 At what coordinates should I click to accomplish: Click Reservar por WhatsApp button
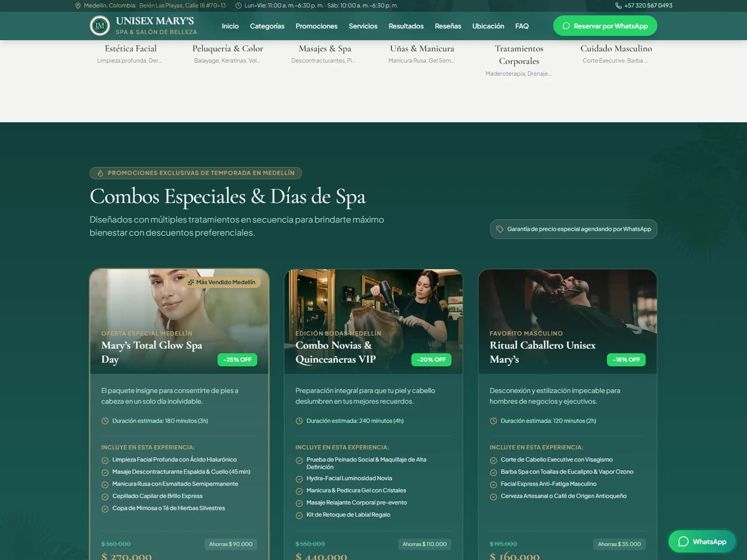[x=605, y=26]
